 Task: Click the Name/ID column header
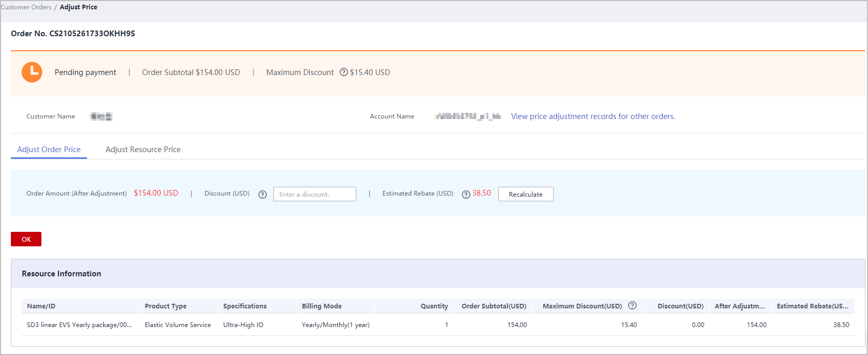click(x=41, y=306)
